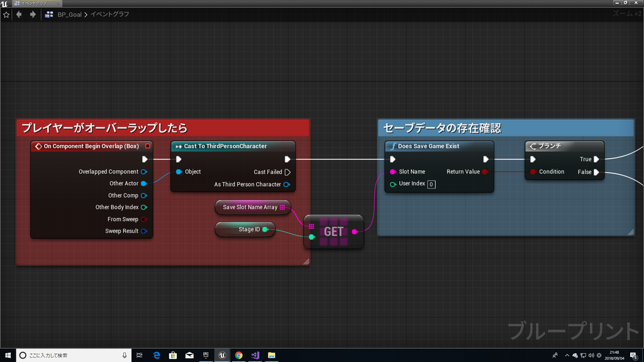Click index input pin on GET node

[312, 237]
